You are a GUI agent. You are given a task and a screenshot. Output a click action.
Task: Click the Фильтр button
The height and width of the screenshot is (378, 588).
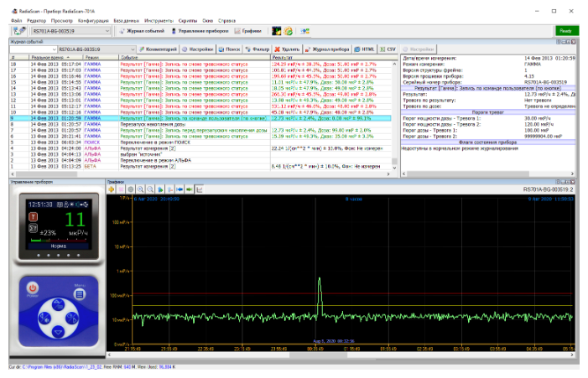[x=258, y=49]
